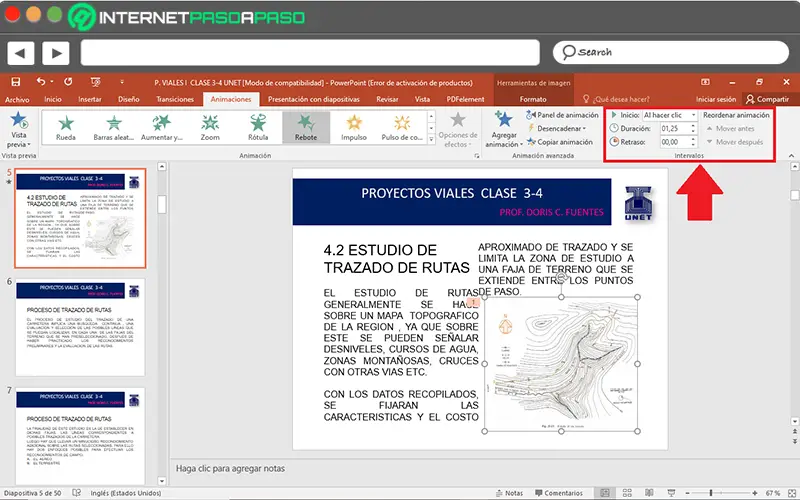Click zoom in plus button

[755, 493]
